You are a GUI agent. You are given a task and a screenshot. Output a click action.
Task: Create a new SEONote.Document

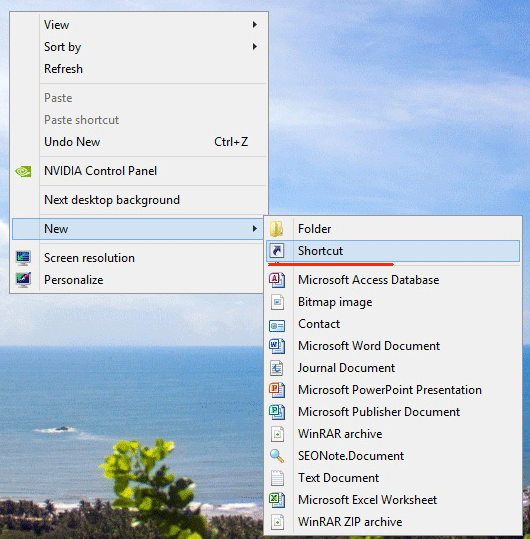pyautogui.click(x=393, y=456)
